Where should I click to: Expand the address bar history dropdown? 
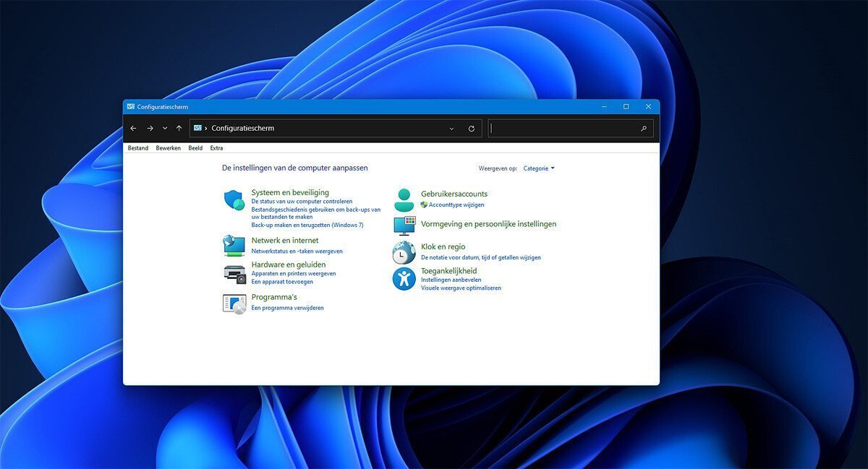pos(451,129)
